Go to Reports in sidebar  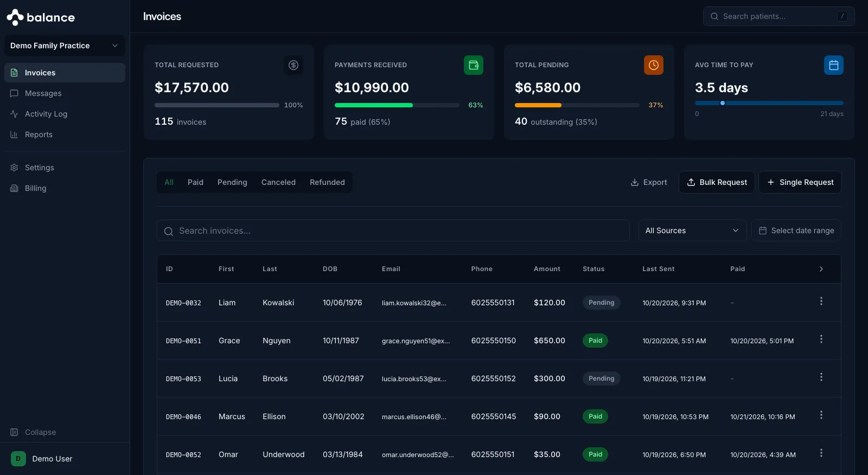[x=65, y=134]
